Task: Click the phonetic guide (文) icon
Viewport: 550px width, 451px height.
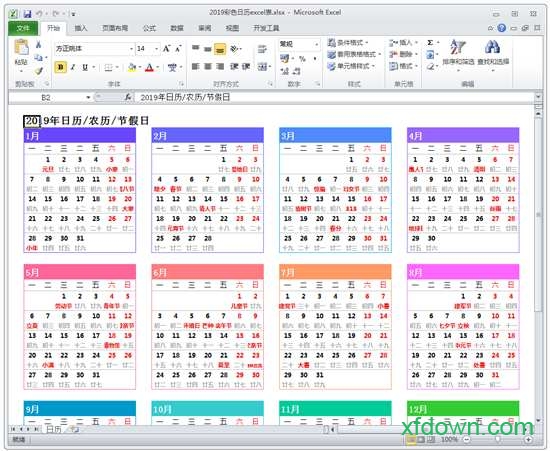Action: point(172,67)
